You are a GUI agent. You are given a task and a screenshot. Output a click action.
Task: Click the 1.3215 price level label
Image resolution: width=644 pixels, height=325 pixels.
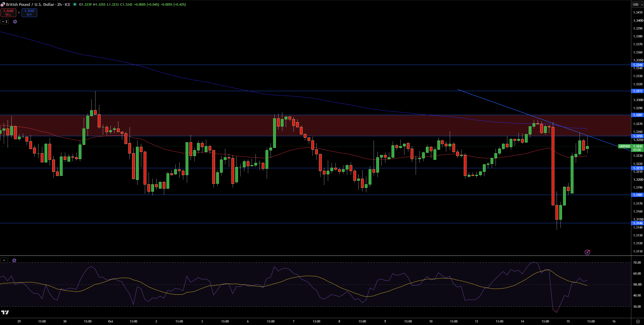pos(638,168)
